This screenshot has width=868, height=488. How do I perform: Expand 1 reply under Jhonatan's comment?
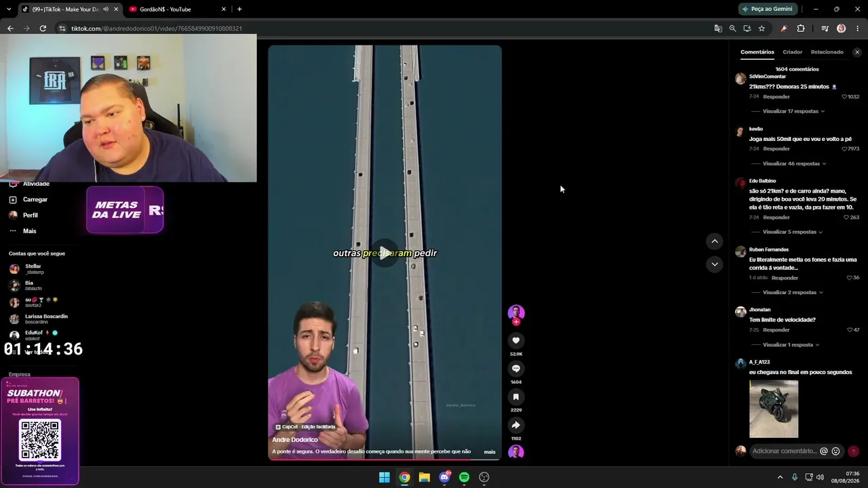(791, 345)
